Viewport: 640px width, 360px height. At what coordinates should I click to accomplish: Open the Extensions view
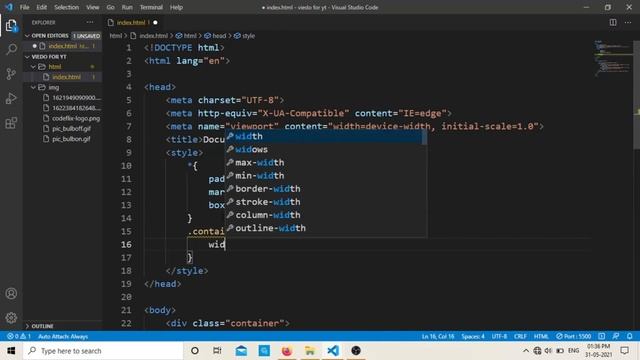(11, 123)
